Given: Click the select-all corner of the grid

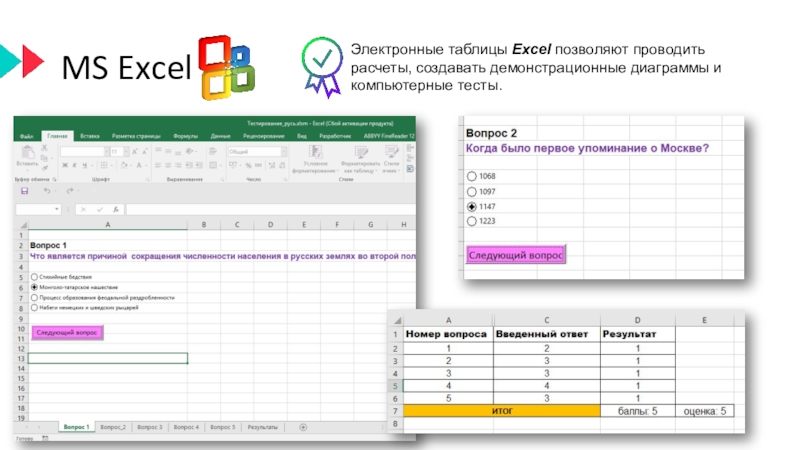Looking at the screenshot, I should click(23, 224).
